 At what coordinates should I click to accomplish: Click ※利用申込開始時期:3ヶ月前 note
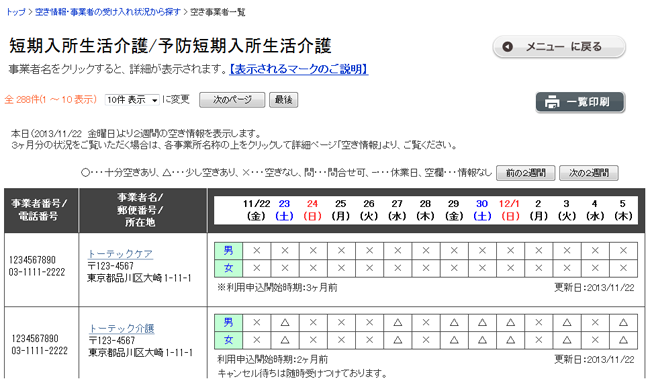point(277,287)
